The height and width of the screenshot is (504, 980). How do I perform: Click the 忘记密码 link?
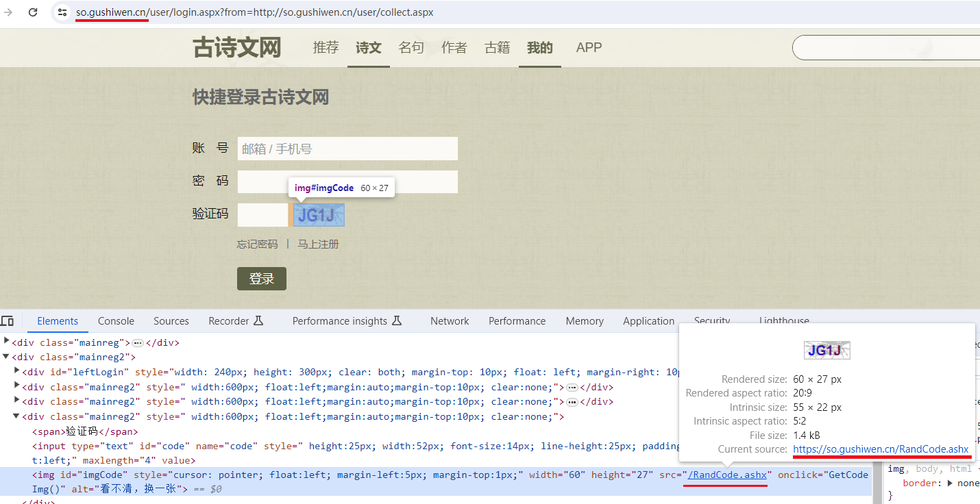click(258, 244)
